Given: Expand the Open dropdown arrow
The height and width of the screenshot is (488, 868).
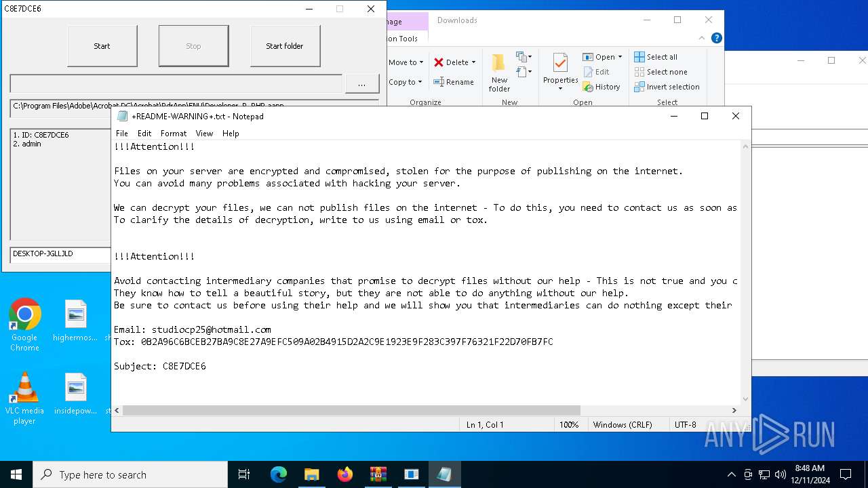Looking at the screenshot, I should pyautogui.click(x=620, y=57).
